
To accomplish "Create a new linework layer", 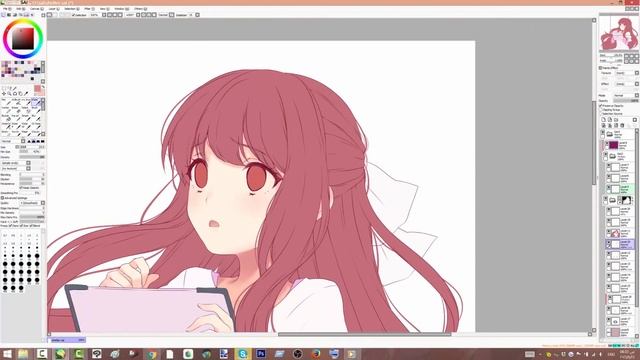I will [x=610, y=120].
